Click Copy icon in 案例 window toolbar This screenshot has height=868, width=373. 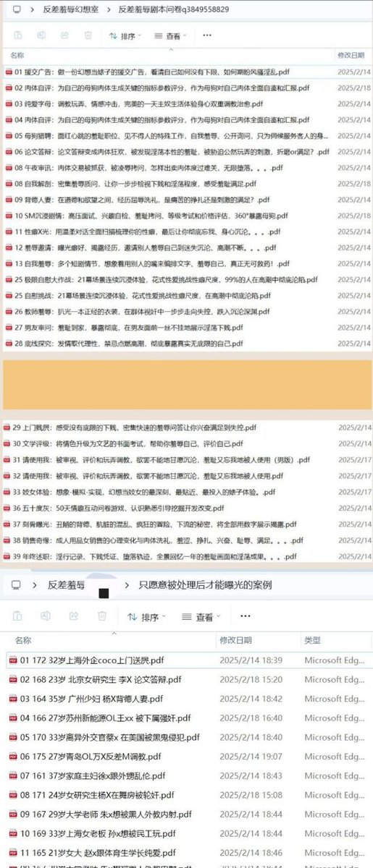[x=19, y=616]
